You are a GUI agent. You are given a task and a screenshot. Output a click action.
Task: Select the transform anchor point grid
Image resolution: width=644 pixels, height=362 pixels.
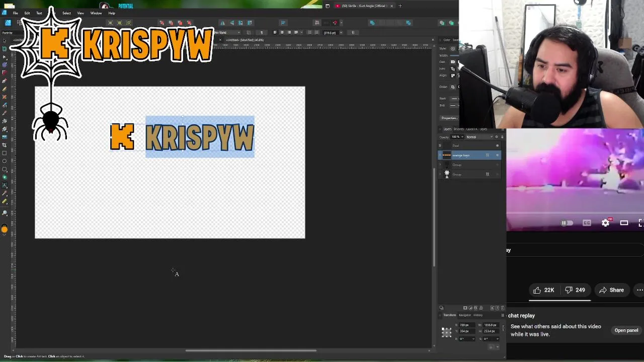[x=446, y=332]
